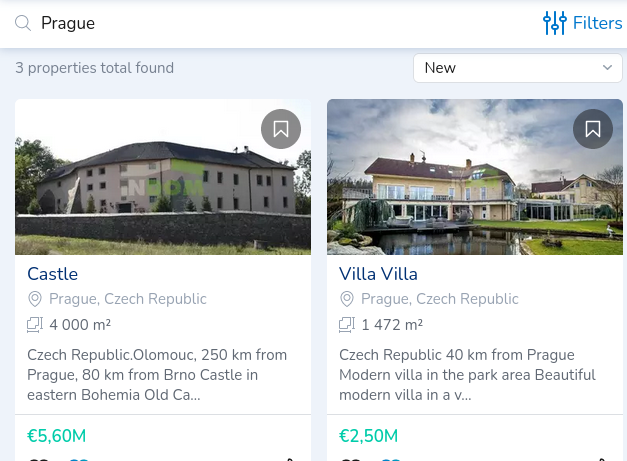Click the Castle location pin icon
Viewport: 627px width, 461px height.
coord(35,299)
